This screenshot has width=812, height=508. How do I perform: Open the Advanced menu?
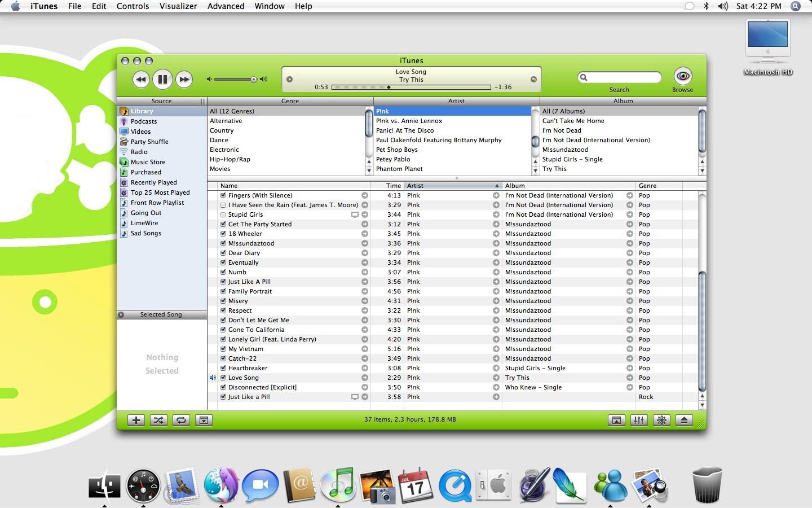[226, 6]
